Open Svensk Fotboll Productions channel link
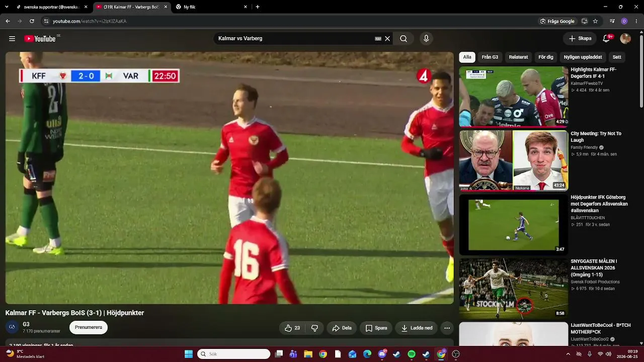 [x=595, y=282]
